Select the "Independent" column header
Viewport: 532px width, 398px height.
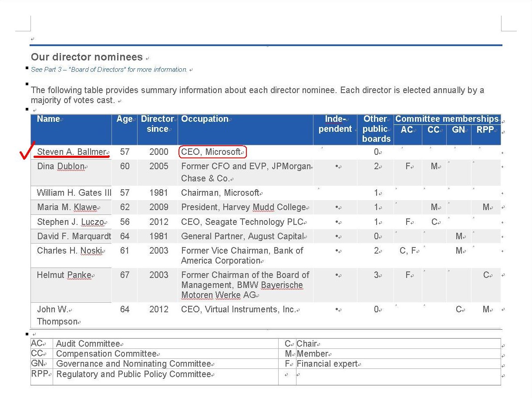[335, 124]
